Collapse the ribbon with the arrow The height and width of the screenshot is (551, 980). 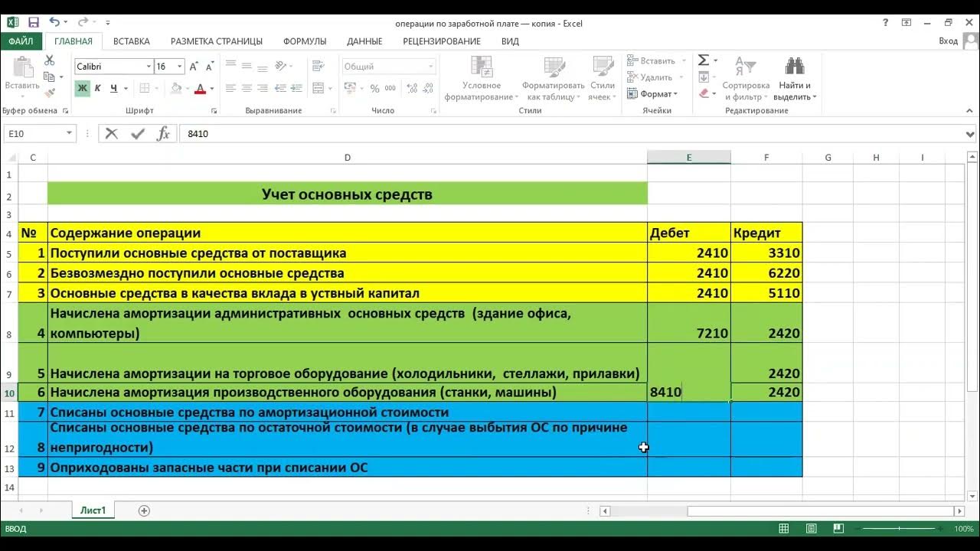point(971,111)
